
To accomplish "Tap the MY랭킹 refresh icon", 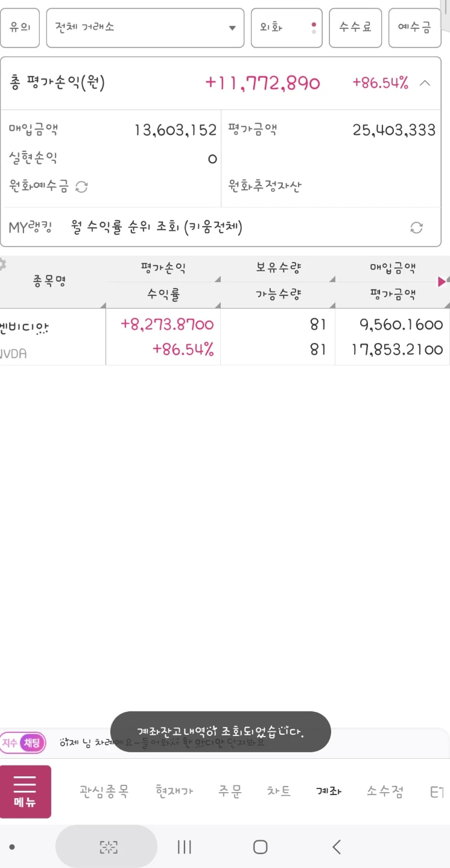I will (x=416, y=227).
